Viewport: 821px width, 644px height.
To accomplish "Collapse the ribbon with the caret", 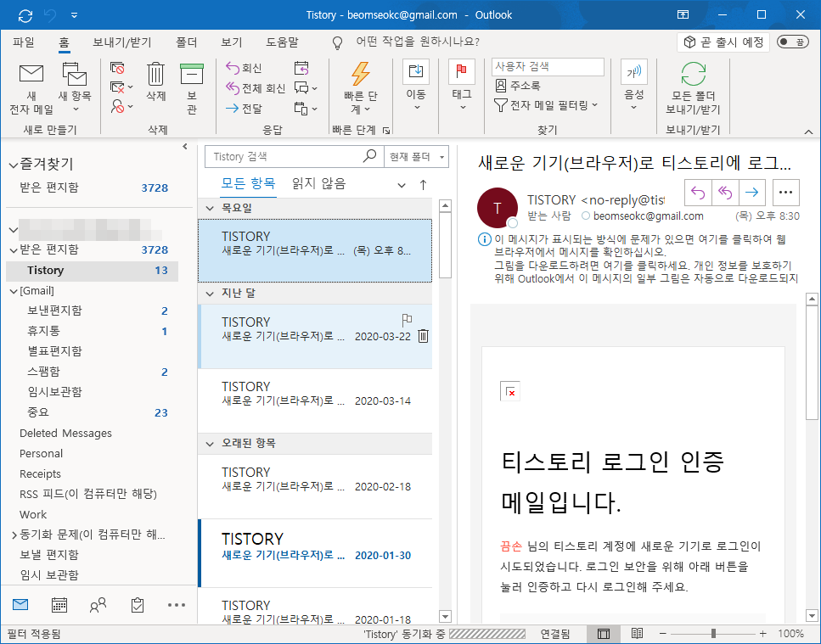I will point(808,131).
